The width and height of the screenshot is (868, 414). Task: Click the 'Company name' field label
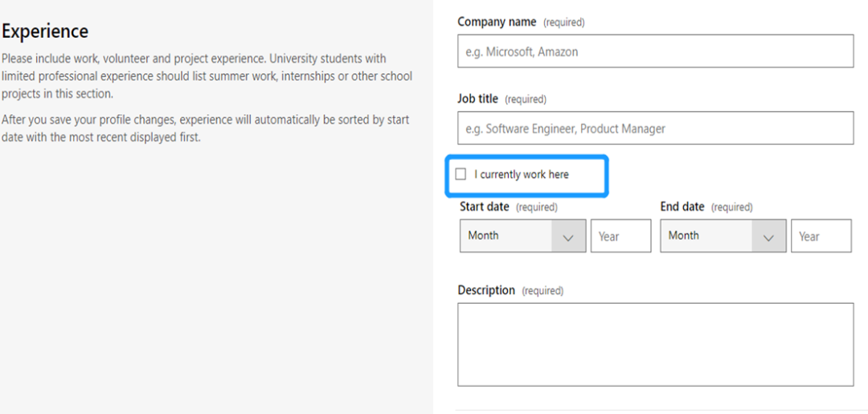[x=497, y=23]
